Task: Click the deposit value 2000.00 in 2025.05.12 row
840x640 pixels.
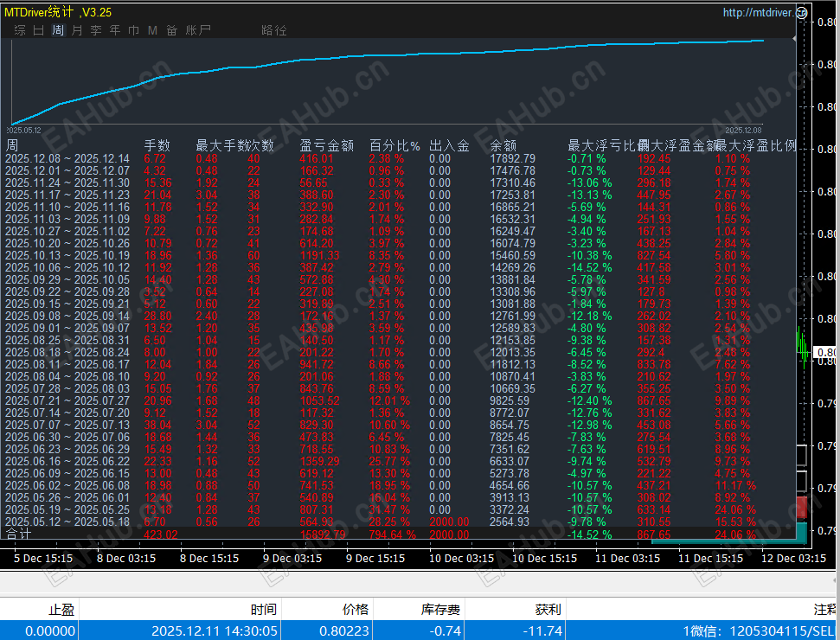Action: coord(449,522)
